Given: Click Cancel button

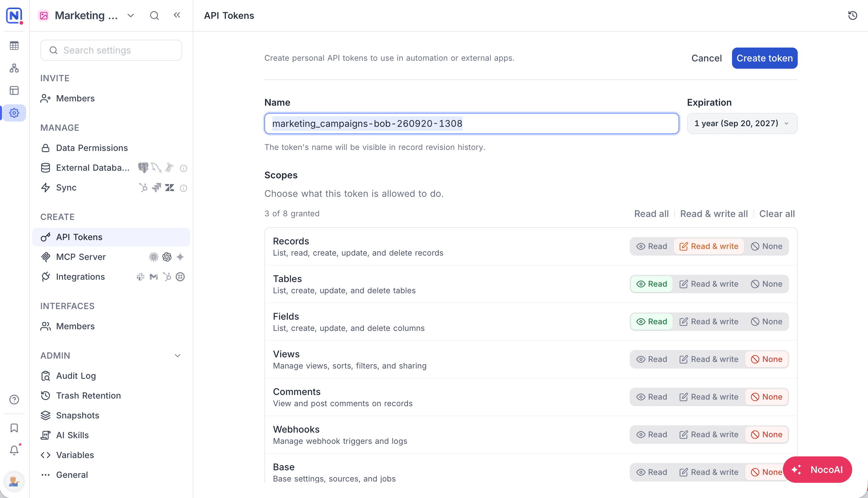Looking at the screenshot, I should click(706, 58).
